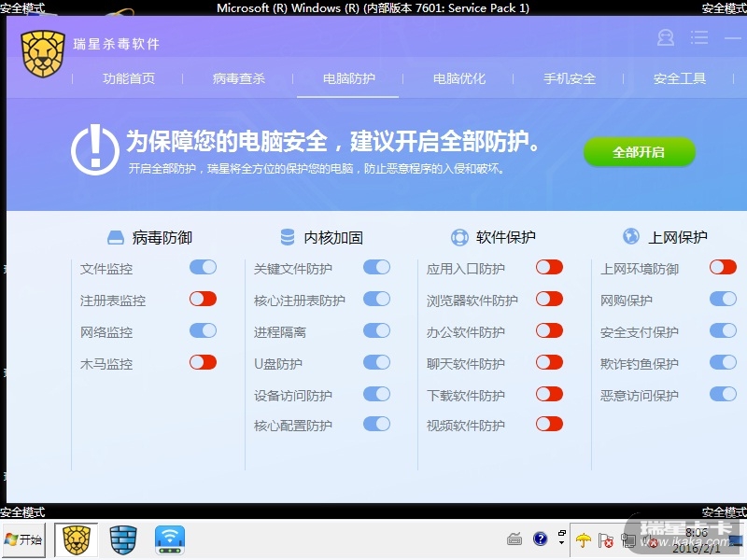Toggle U盘防护 switch
The height and width of the screenshot is (560, 747).
click(x=376, y=363)
